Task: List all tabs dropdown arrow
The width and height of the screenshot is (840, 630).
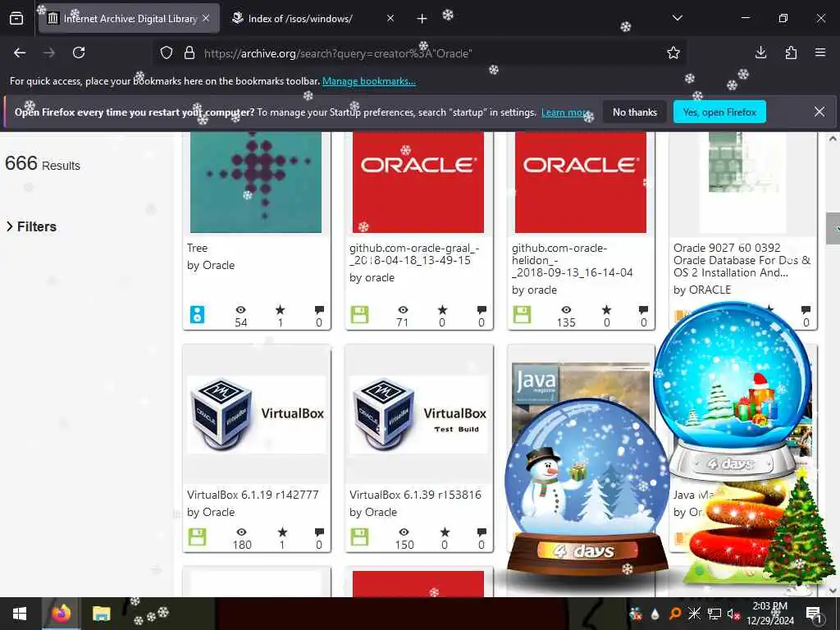Action: (678, 18)
